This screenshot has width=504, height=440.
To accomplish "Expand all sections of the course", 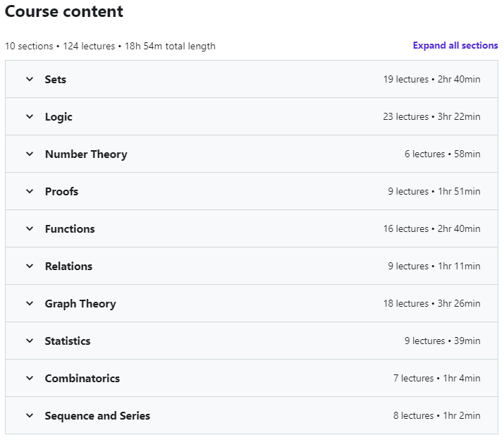I will coord(455,46).
